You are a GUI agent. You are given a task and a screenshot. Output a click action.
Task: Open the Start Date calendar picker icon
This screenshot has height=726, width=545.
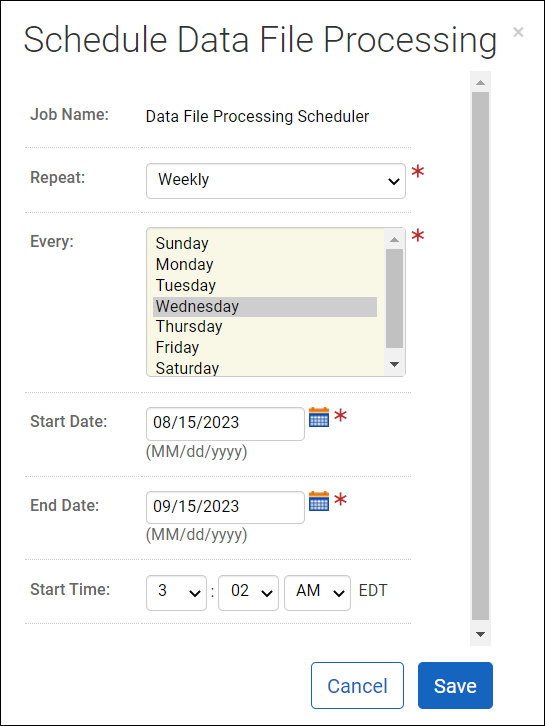[x=319, y=417]
